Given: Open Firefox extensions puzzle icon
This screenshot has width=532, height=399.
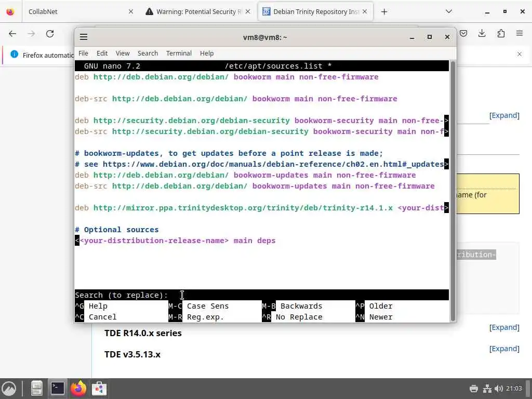Looking at the screenshot, I should [x=501, y=33].
